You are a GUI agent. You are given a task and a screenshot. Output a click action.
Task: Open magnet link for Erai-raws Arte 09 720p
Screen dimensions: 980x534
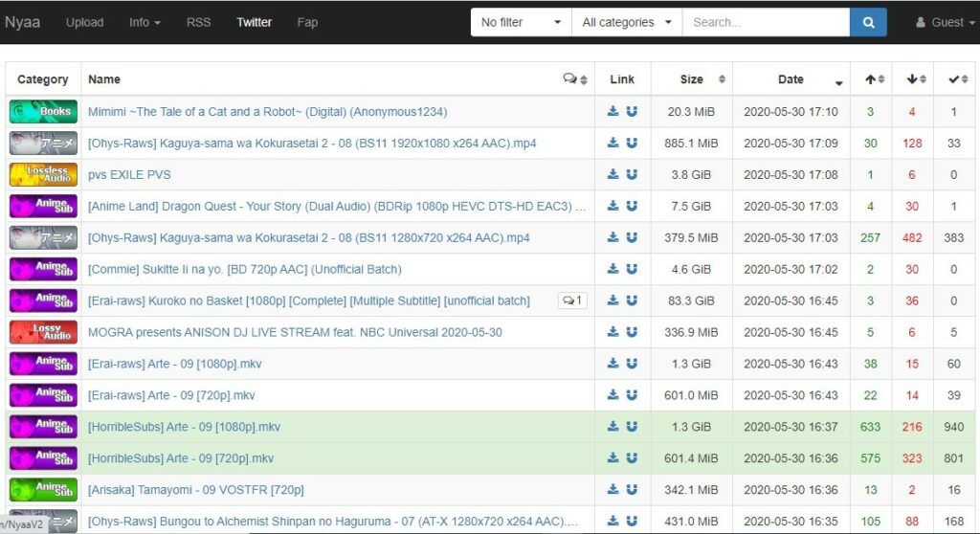click(x=632, y=395)
